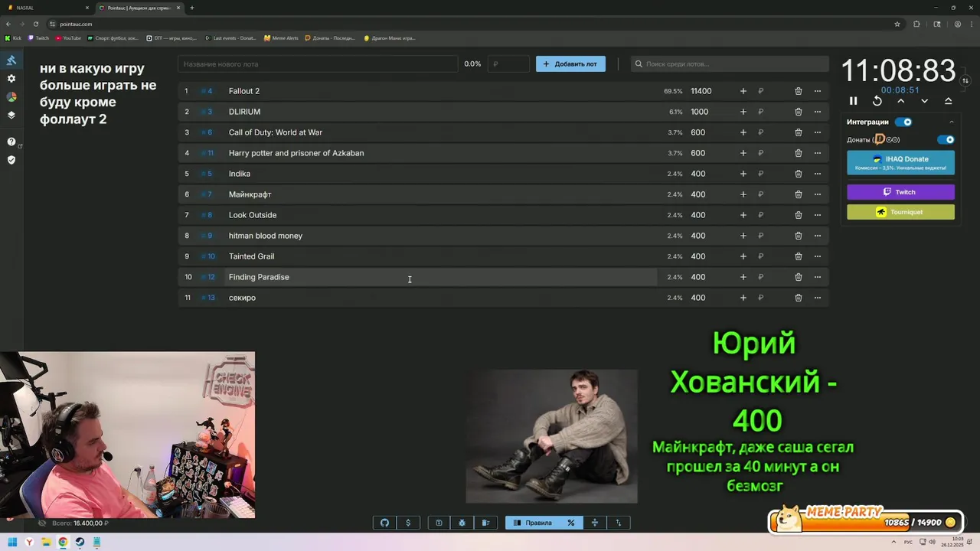The image size is (980, 551).
Task: Toggle the Донаты switch
Action: tap(946, 139)
